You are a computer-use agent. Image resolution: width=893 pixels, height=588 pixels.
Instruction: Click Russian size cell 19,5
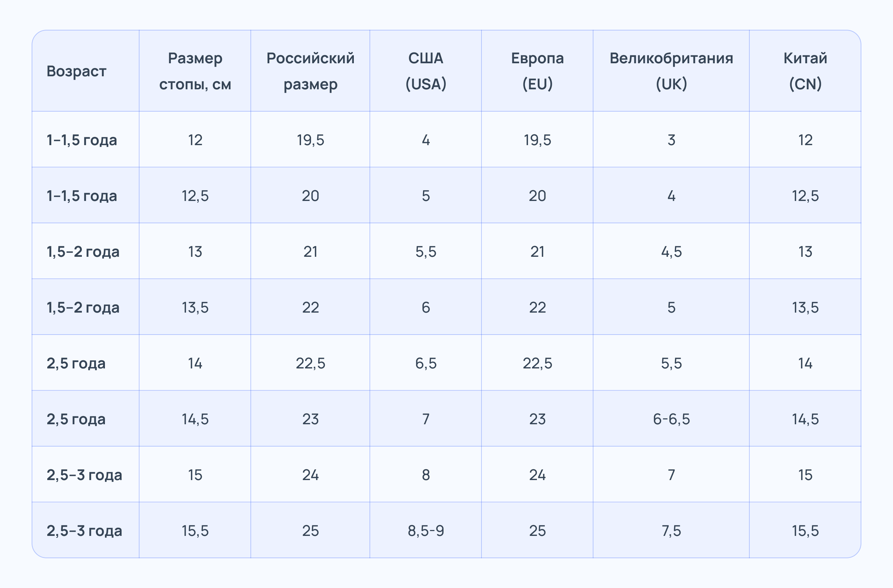[310, 140]
